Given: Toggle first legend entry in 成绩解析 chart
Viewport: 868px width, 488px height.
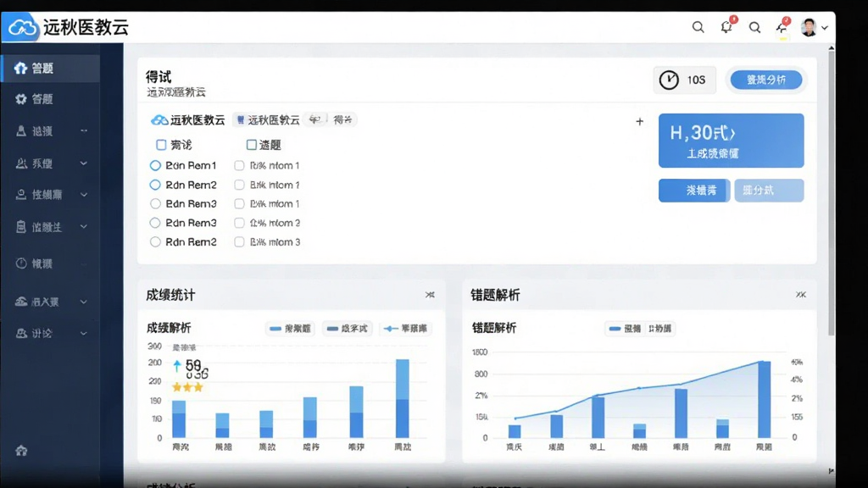Looking at the screenshot, I should pos(291,329).
